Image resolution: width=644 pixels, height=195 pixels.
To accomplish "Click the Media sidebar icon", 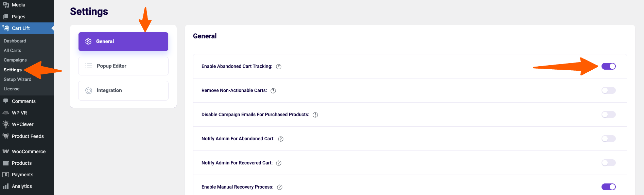I will coord(6,5).
